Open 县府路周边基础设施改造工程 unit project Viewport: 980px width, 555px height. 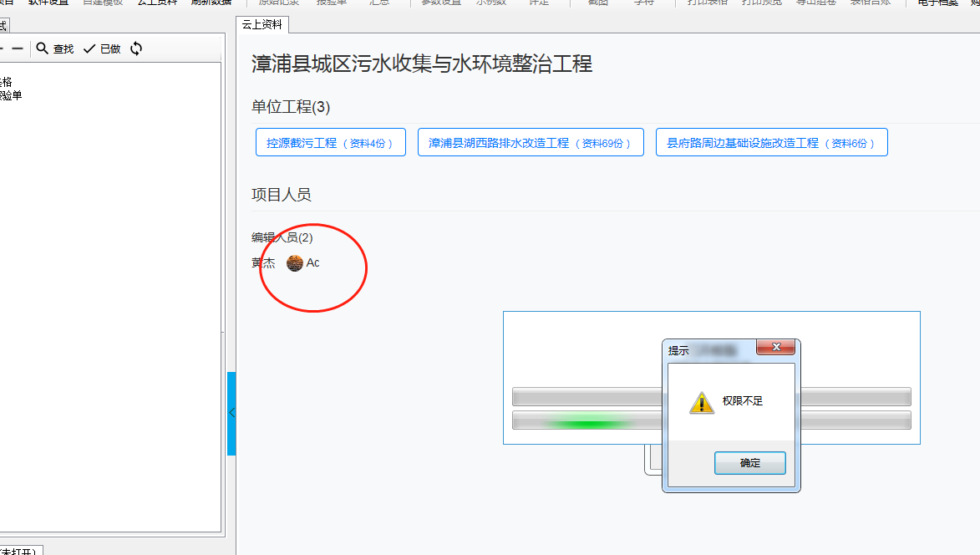(x=770, y=143)
